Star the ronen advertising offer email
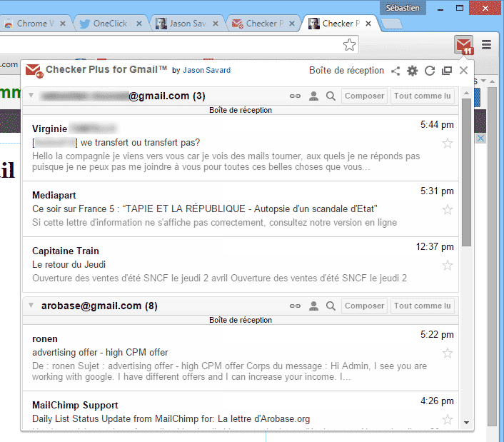The width and height of the screenshot is (504, 442). [448, 353]
